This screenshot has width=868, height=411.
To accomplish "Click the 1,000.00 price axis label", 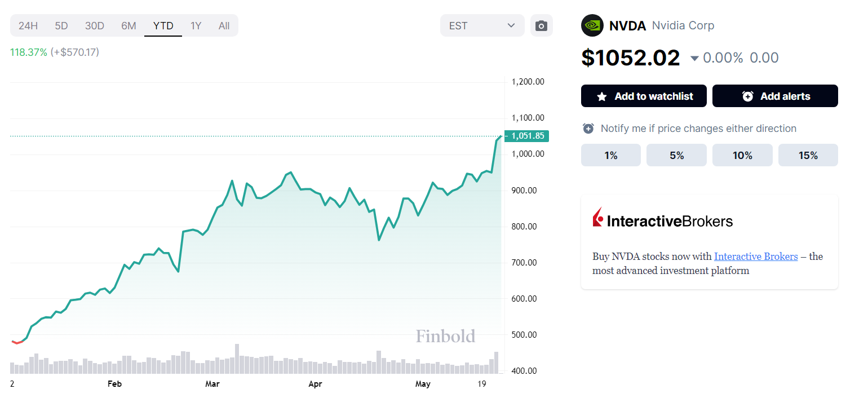I will click(528, 154).
